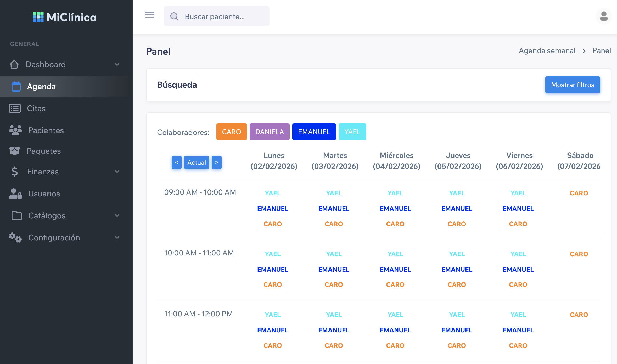The image size is (617, 364).
Task: Click the Mostrar filtros button
Action: click(x=573, y=85)
